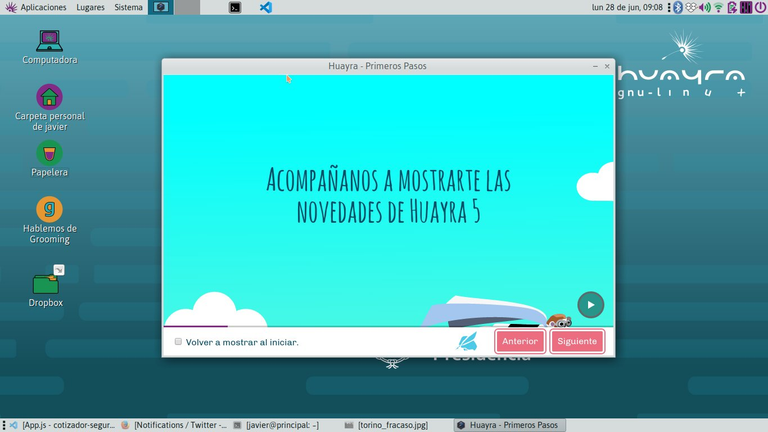Toggle the Volver a mostrar al iniciar checkbox
The height and width of the screenshot is (432, 768).
pyautogui.click(x=178, y=341)
